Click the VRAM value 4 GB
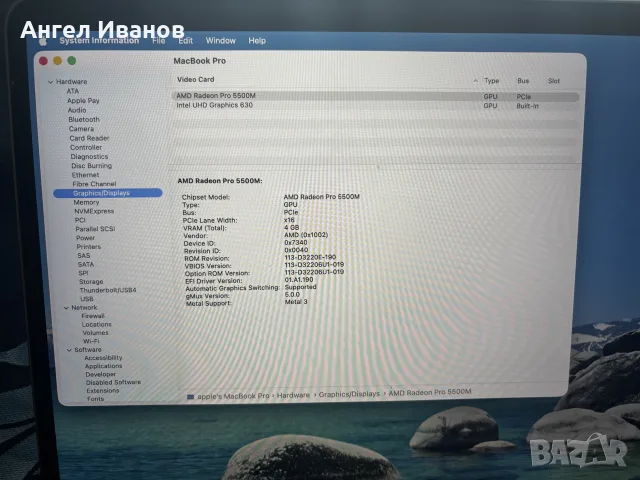Screen dimensions: 640x480 point(291,227)
